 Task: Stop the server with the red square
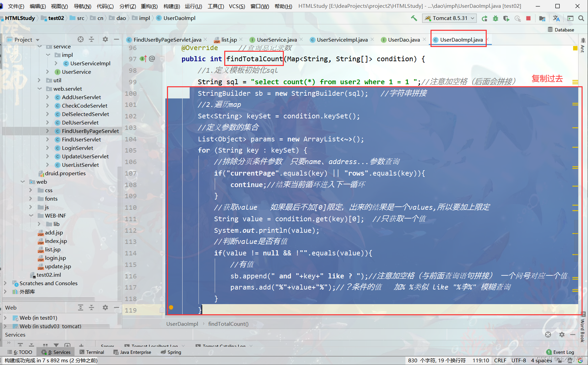click(528, 18)
